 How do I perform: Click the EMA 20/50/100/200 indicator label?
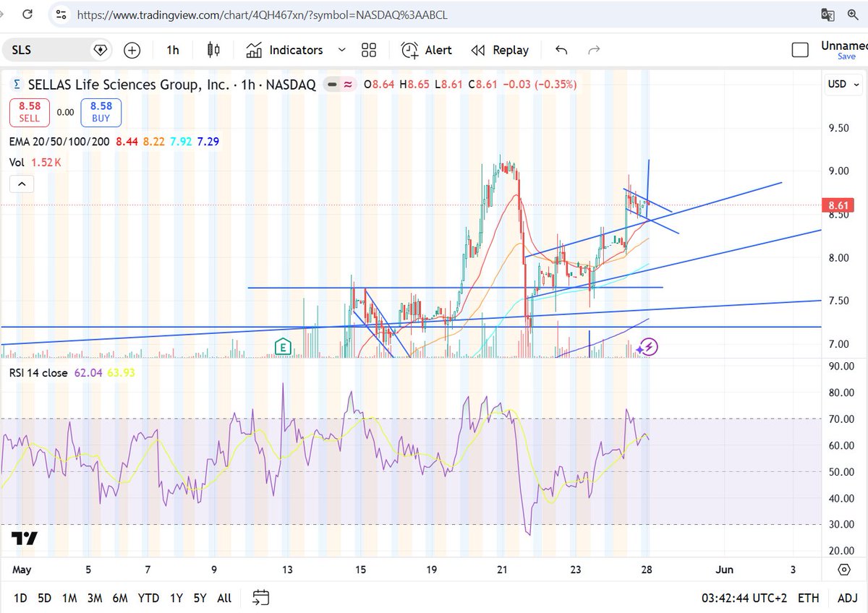coord(59,142)
